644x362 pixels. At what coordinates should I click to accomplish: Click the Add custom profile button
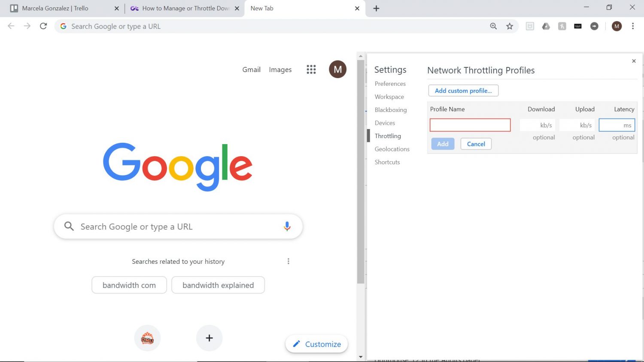463,90
